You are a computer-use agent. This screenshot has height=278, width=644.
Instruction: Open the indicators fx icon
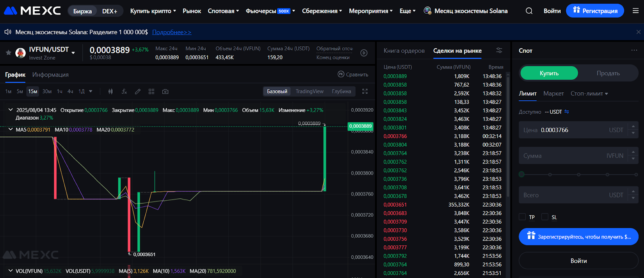pyautogui.click(x=124, y=91)
